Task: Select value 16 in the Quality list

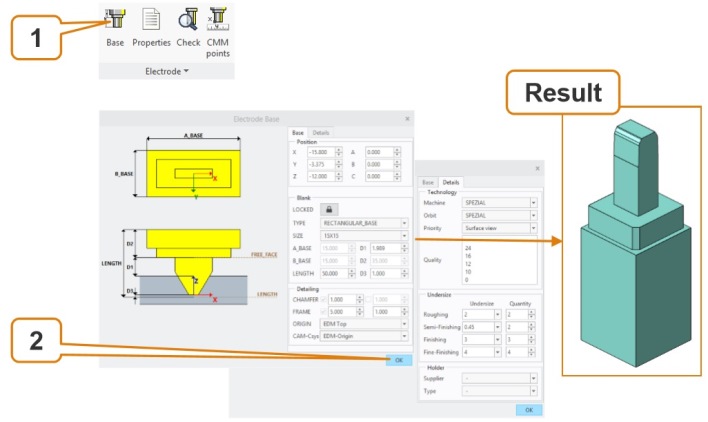Action: [469, 255]
